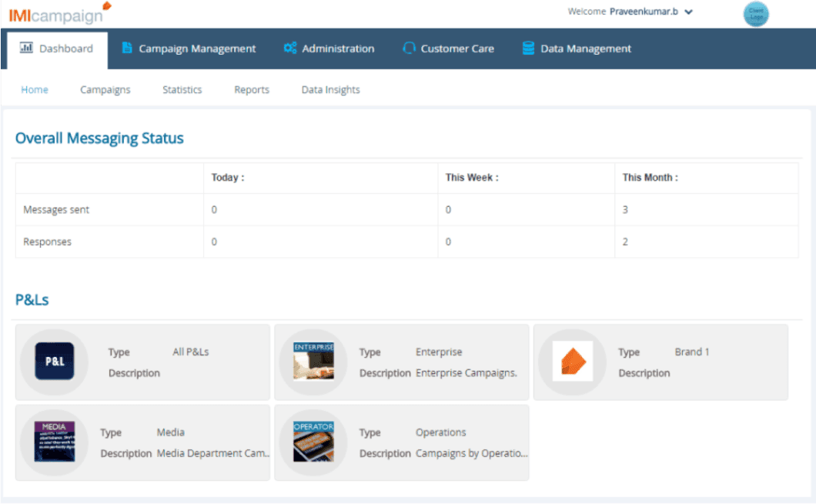Select the All P&Ls type label
This screenshot has width=816, height=504.
[190, 352]
